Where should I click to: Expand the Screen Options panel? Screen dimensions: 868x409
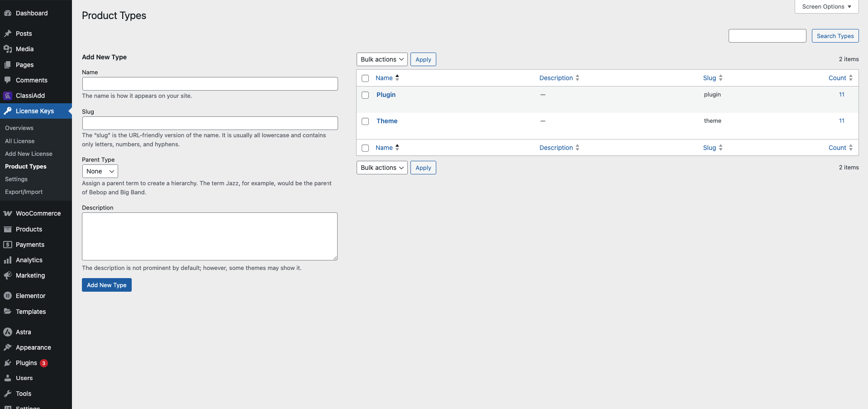pos(826,6)
